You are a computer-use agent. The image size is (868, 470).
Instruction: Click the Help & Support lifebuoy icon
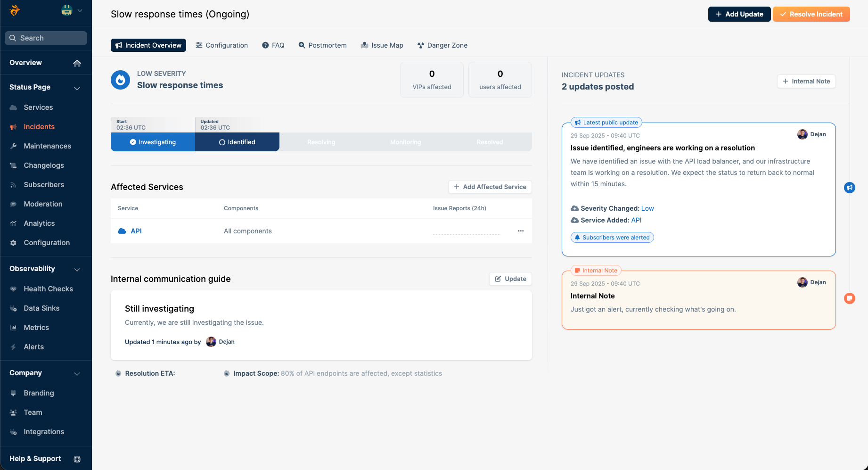77,459
